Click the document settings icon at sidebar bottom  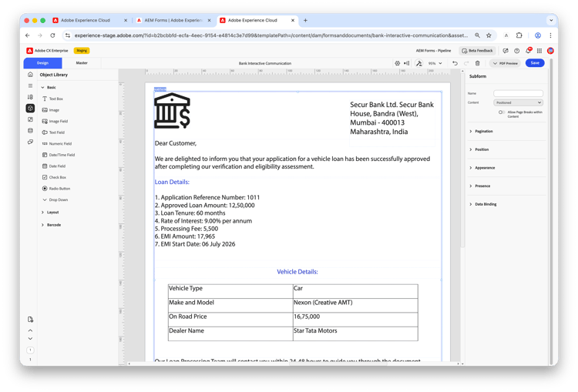click(30, 320)
